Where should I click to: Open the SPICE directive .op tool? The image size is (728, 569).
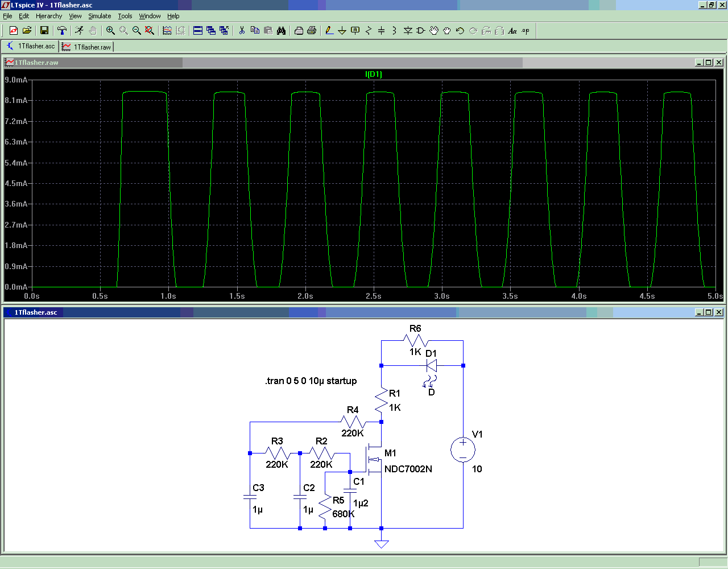coord(526,31)
